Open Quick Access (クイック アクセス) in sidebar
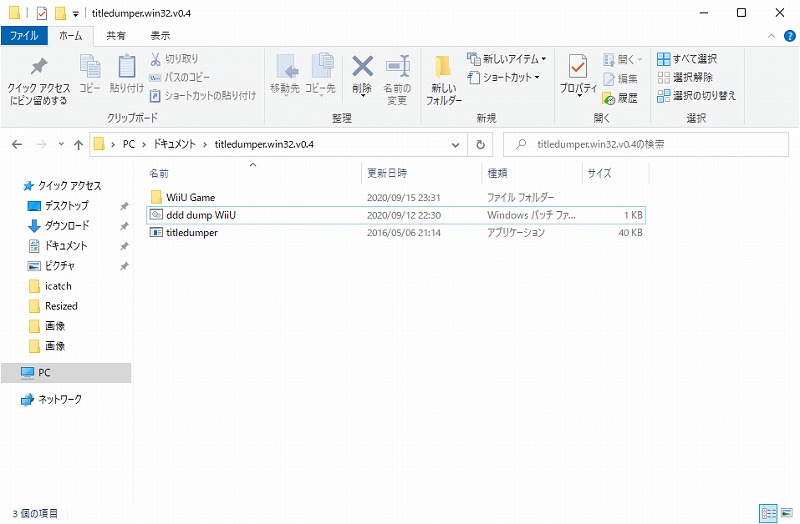800x524 pixels. (x=62, y=186)
